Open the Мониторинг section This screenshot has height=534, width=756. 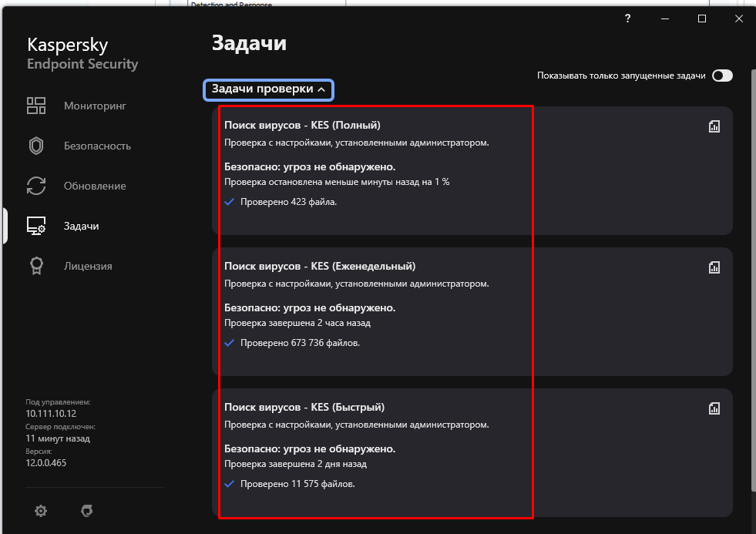pos(95,106)
